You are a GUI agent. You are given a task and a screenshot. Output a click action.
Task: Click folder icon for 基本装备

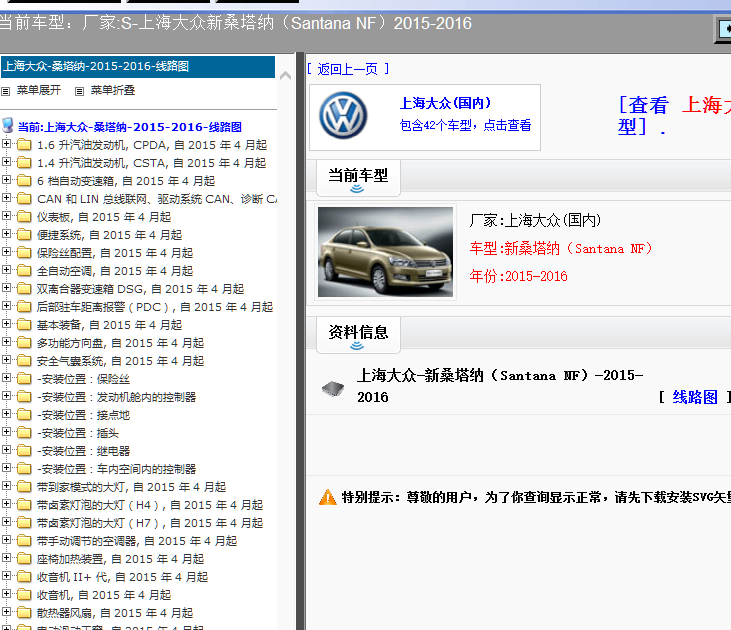point(24,325)
